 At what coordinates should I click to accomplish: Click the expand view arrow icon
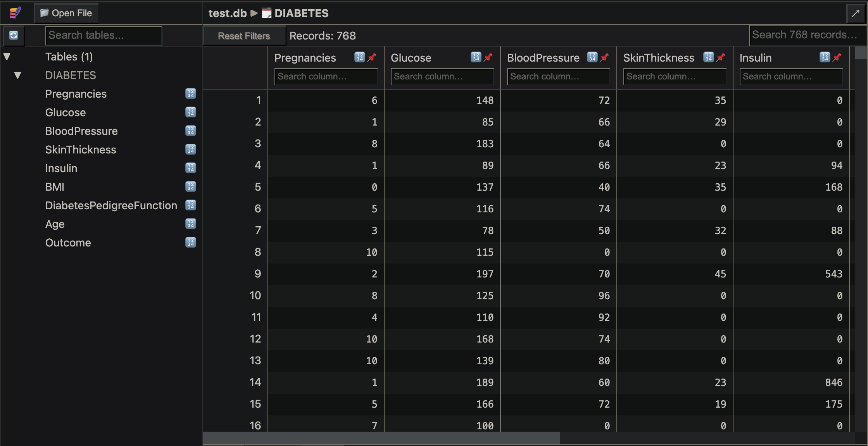[x=856, y=13]
